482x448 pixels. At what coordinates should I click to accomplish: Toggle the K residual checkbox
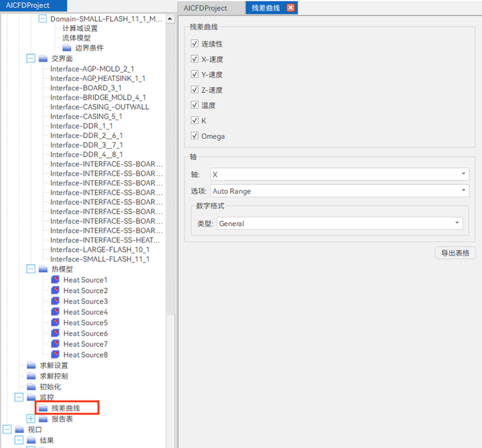pos(195,121)
